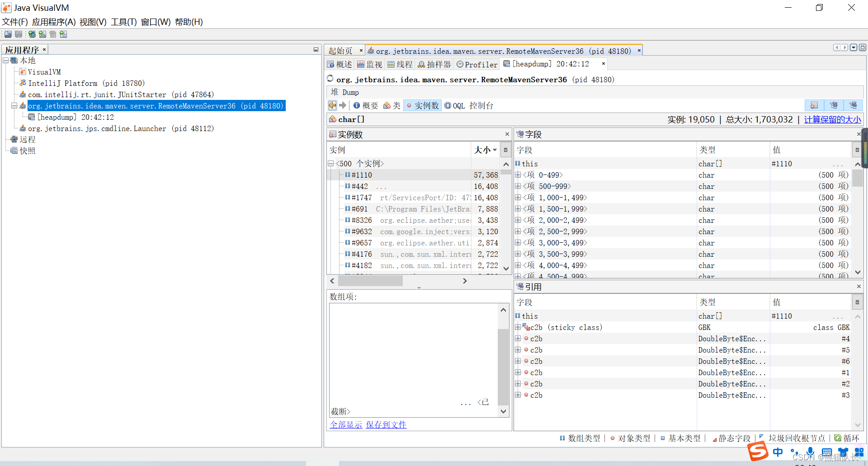
Task: Click the 计算保留的大小 link
Action: (x=833, y=119)
